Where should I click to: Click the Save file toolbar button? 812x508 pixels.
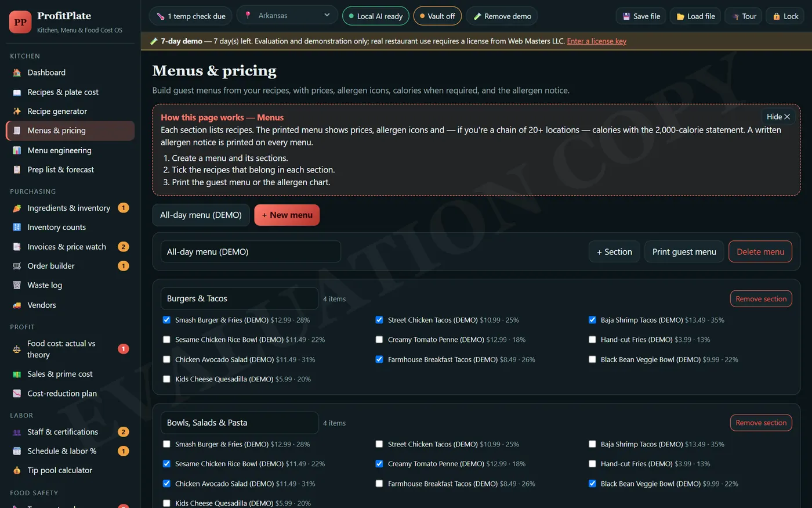point(641,16)
